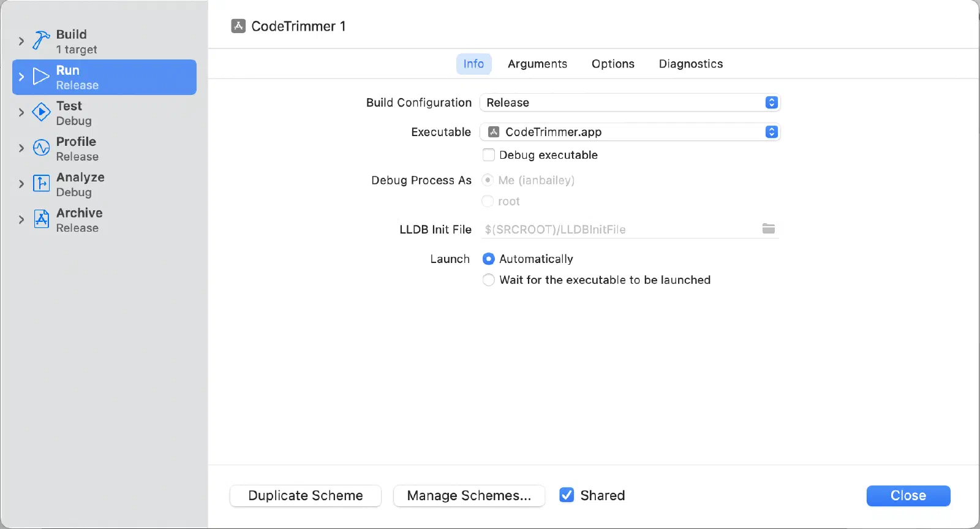Image resolution: width=980 pixels, height=529 pixels.
Task: Select the Archive action icon
Action: pos(41,219)
